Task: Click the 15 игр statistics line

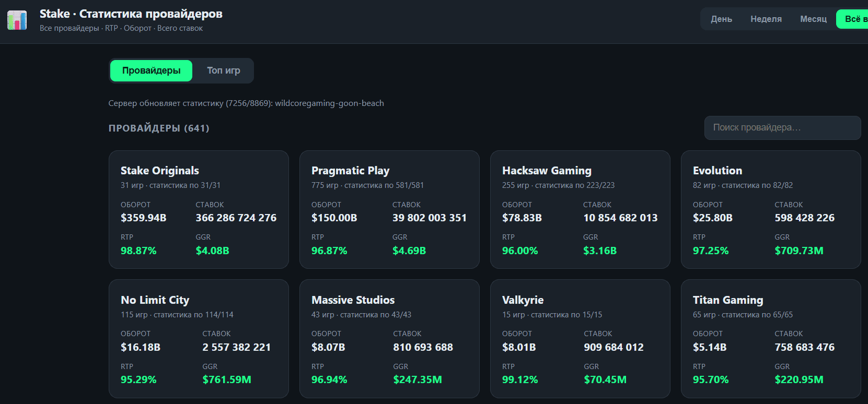Action: [552, 315]
